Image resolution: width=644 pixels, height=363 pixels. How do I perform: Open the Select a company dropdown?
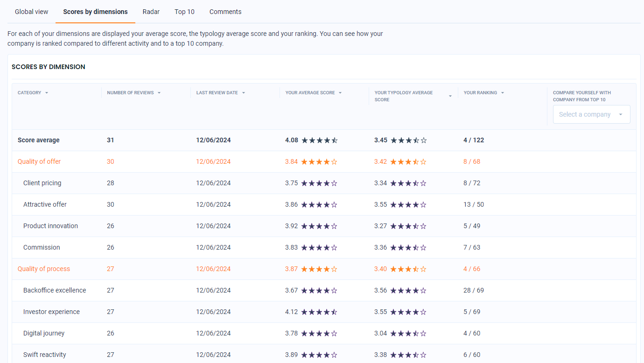[591, 114]
